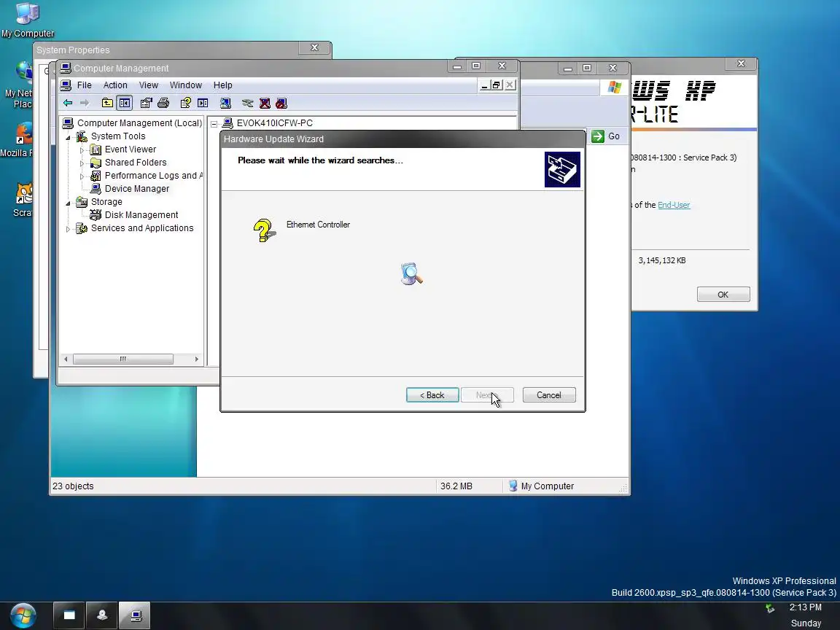Click the Help question mark toolbar icon
This screenshot has width=840, height=630.
click(x=185, y=103)
